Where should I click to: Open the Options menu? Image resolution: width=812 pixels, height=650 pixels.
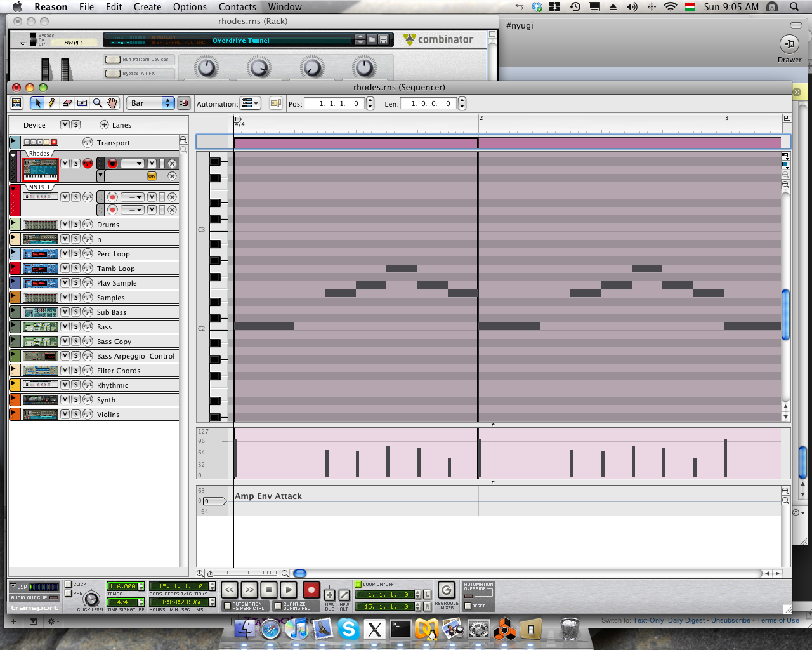pyautogui.click(x=190, y=7)
